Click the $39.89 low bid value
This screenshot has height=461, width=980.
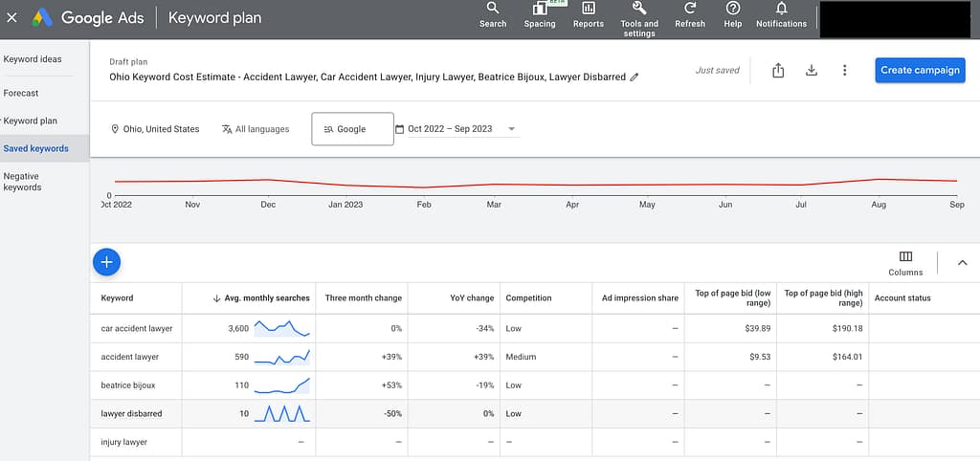coord(758,329)
